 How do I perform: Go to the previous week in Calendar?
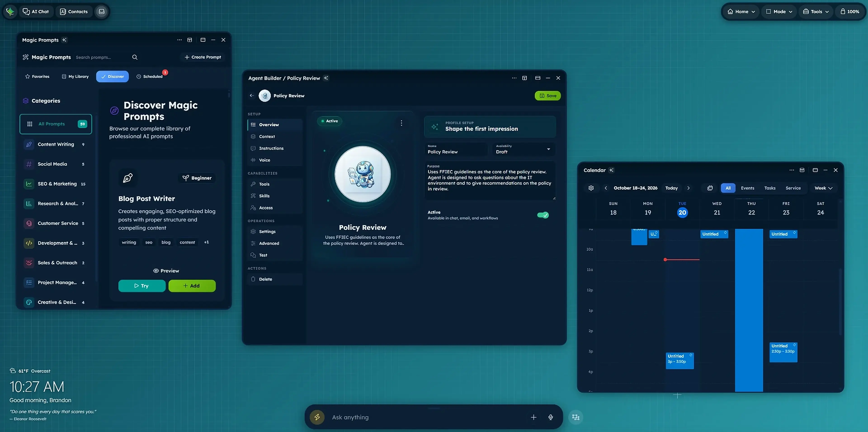pyautogui.click(x=606, y=188)
